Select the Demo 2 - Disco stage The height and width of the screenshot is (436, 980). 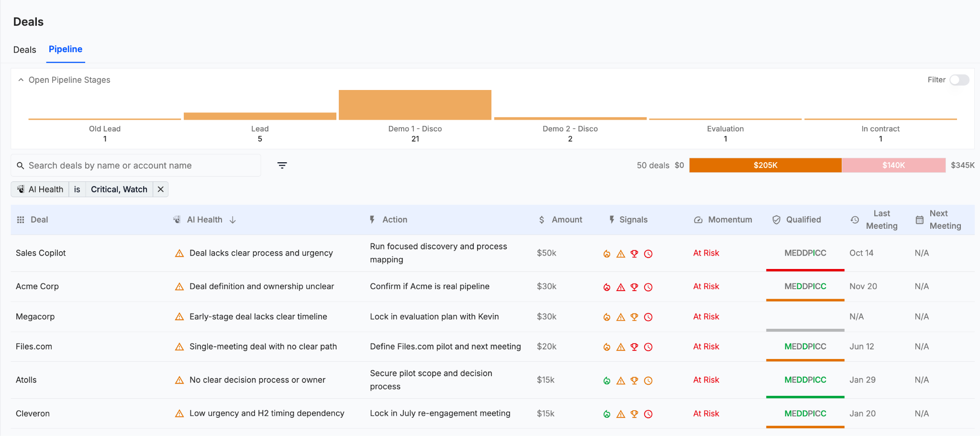pos(570,129)
